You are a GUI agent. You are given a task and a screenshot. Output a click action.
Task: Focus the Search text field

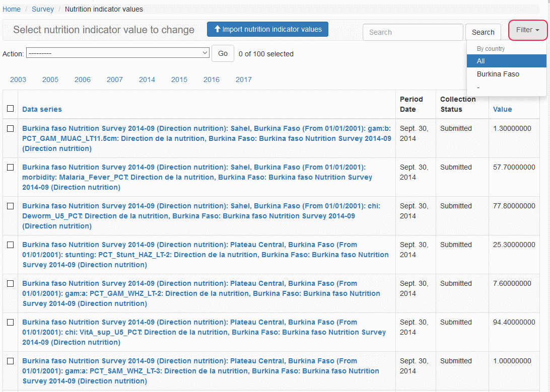(x=412, y=32)
